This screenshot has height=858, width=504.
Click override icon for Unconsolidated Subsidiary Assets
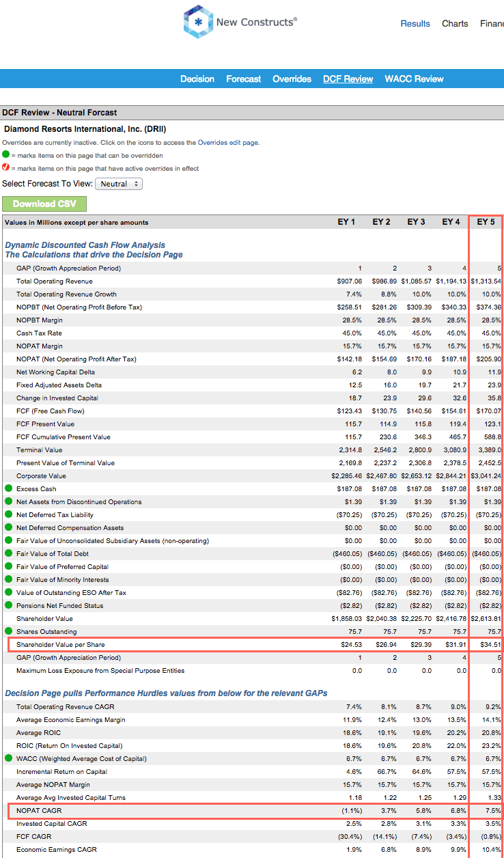[8, 540]
